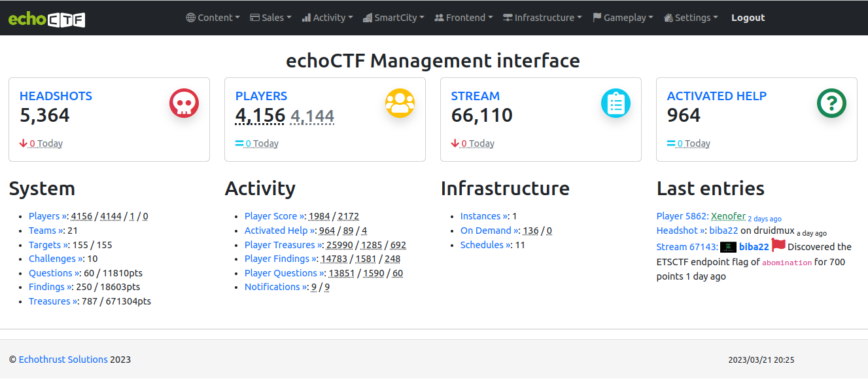Click the echoCTF logo
Screen dimensions: 868x389
(46, 18)
